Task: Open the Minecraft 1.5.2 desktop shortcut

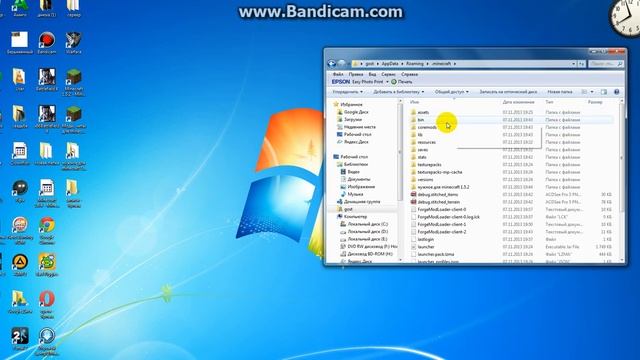Action: point(73,83)
